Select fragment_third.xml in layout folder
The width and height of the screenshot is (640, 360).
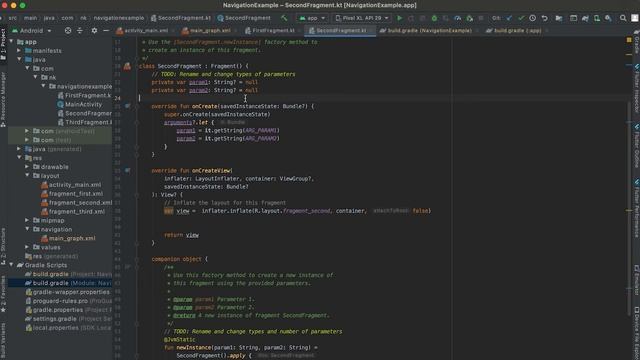click(73, 211)
